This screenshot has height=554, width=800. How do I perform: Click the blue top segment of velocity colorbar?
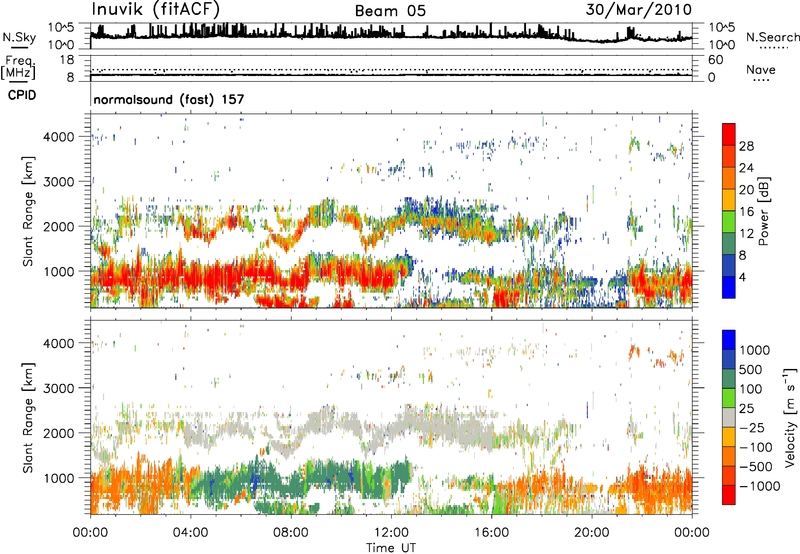[x=729, y=340]
